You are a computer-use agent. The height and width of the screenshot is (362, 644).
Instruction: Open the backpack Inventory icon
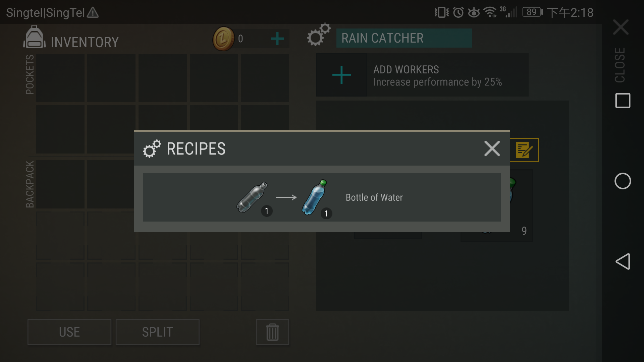(34, 37)
